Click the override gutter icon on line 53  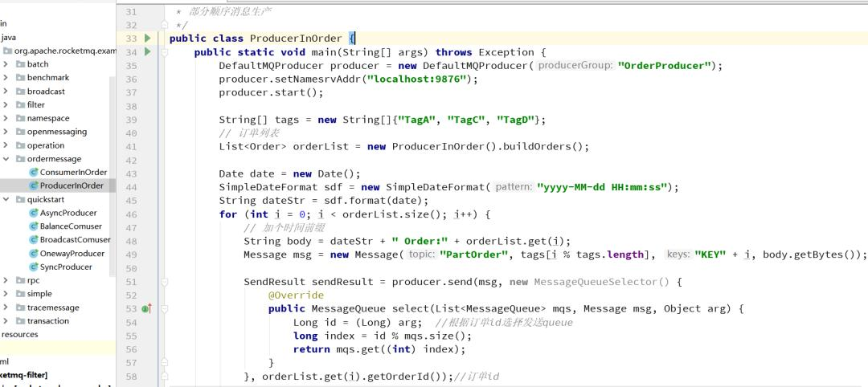click(x=146, y=309)
